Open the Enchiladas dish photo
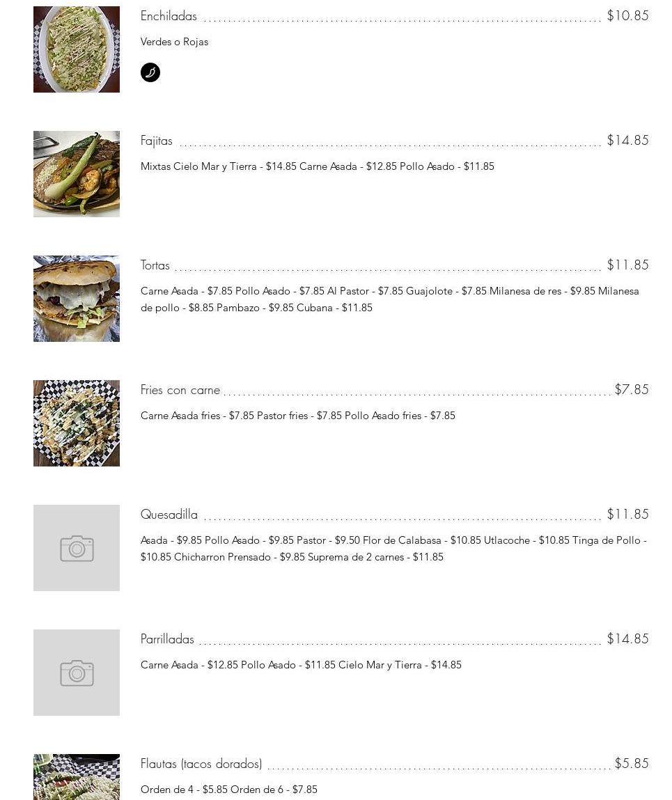Viewport: 672px width, 800px height. click(77, 49)
